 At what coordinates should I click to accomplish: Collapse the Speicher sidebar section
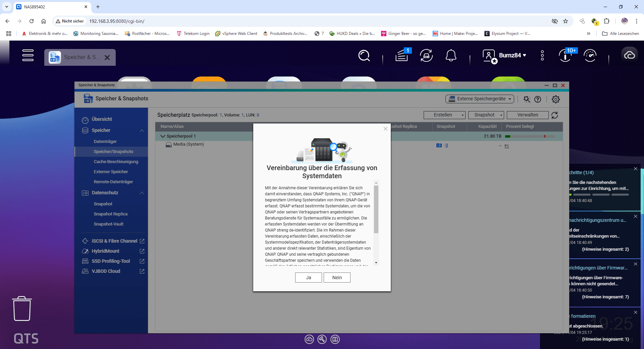tap(142, 131)
